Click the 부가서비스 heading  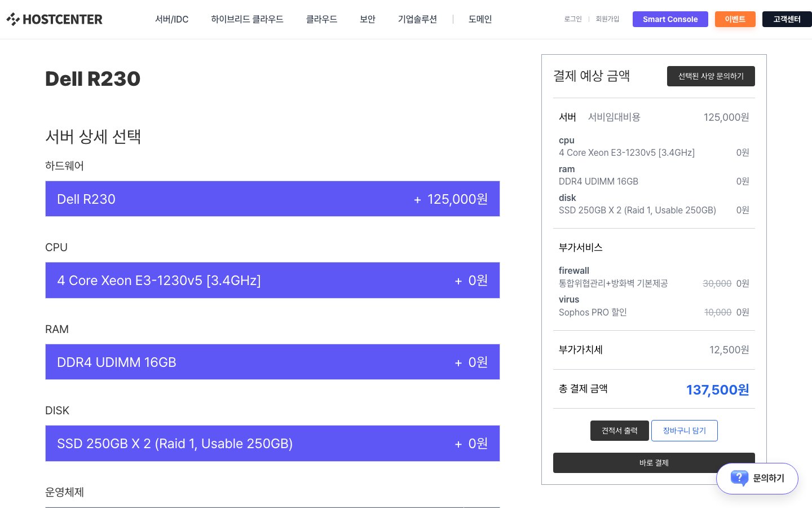(x=581, y=247)
